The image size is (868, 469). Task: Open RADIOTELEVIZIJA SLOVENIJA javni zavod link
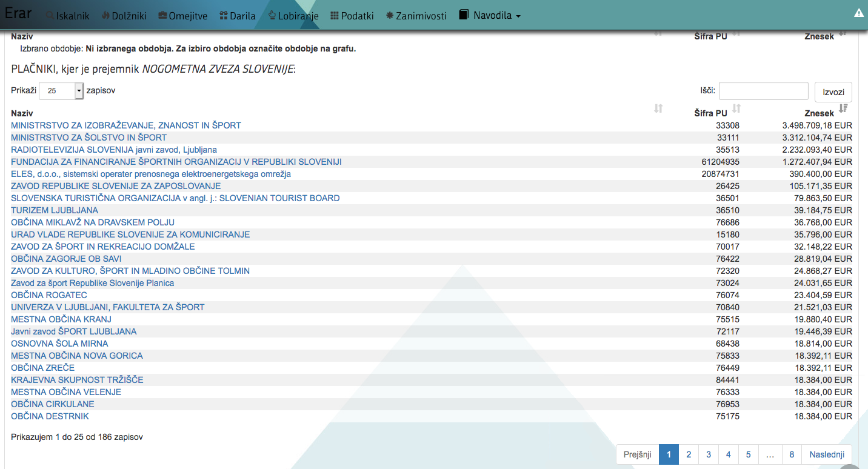(x=114, y=150)
